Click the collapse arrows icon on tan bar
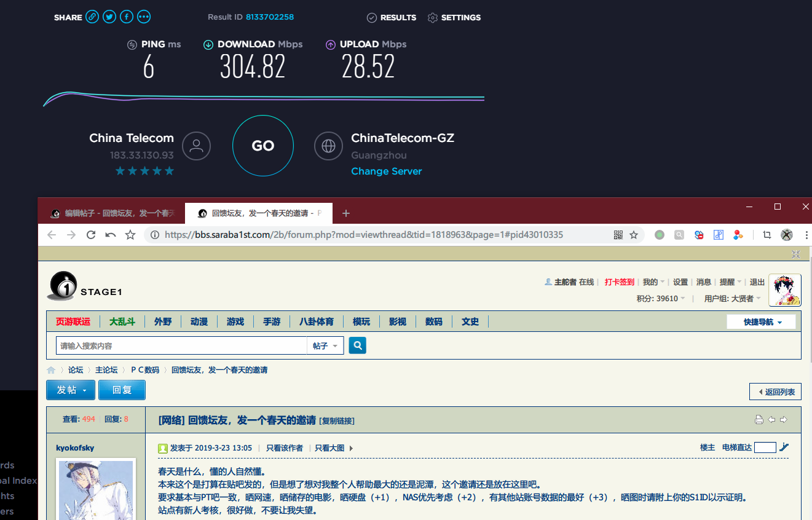812x520 pixels. point(796,254)
